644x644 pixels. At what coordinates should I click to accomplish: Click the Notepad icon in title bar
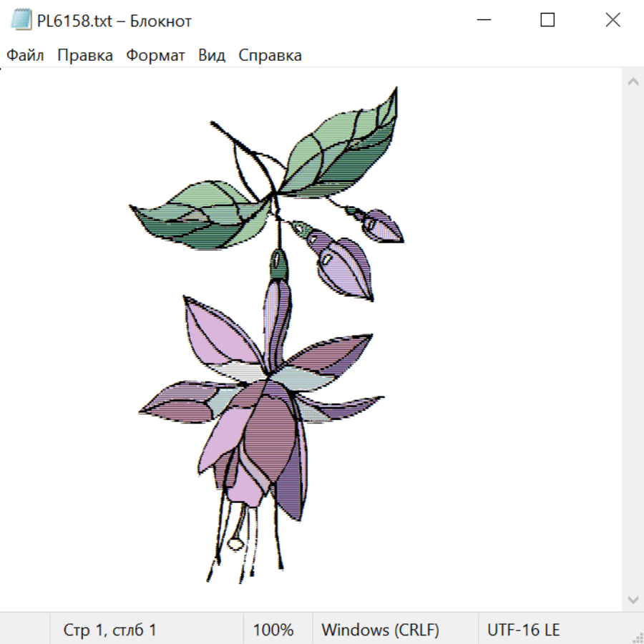coord(21,21)
